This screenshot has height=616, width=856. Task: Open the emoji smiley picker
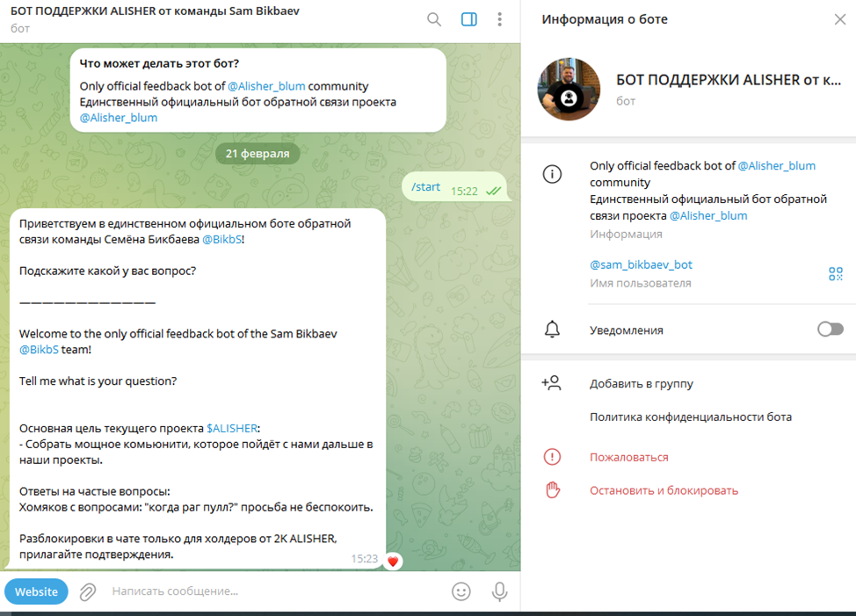[461, 591]
